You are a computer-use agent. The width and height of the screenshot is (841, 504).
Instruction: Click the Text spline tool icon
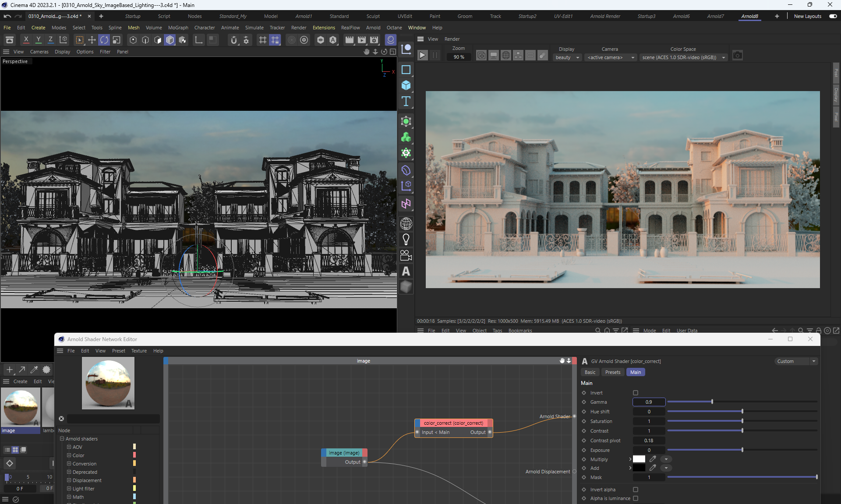(x=406, y=102)
